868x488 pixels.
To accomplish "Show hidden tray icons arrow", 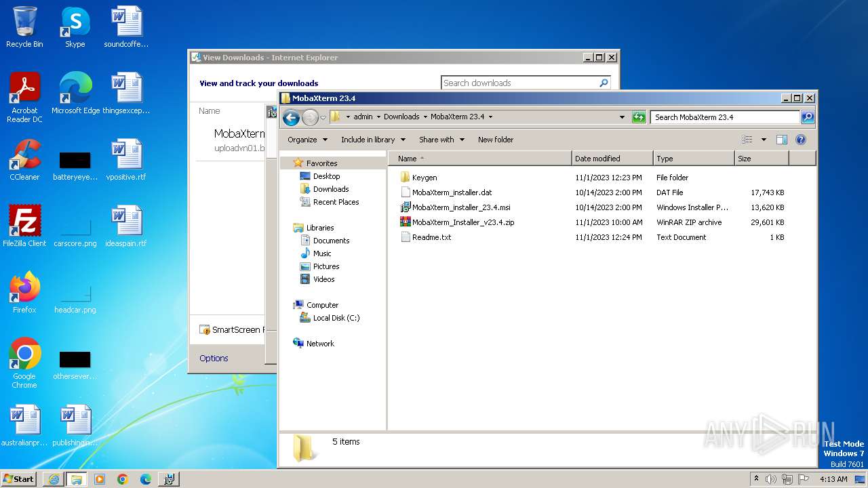I will (x=756, y=479).
